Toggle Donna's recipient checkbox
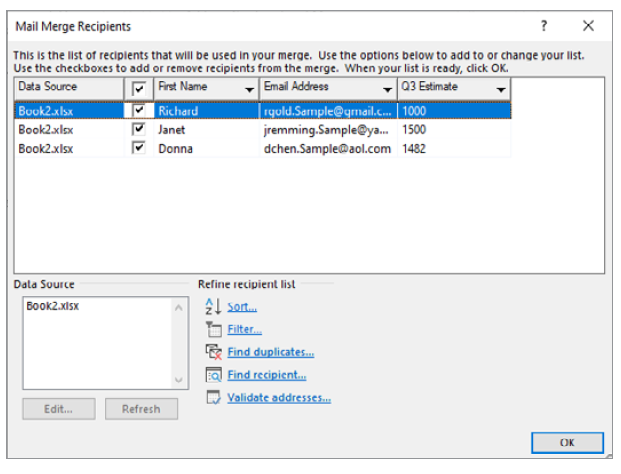Screen dimensions: 621x474 point(139,149)
